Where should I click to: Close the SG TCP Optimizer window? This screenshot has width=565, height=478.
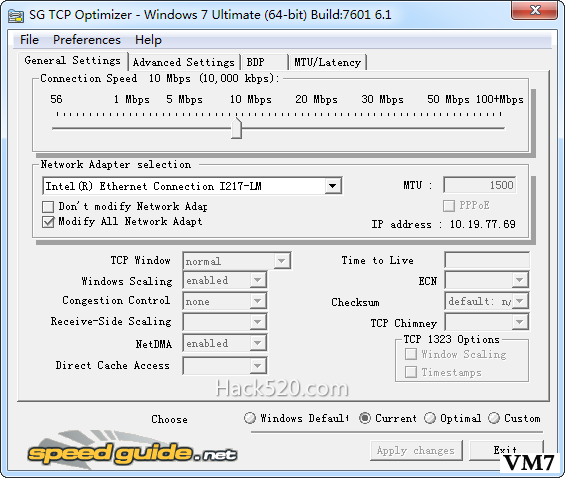point(534,10)
